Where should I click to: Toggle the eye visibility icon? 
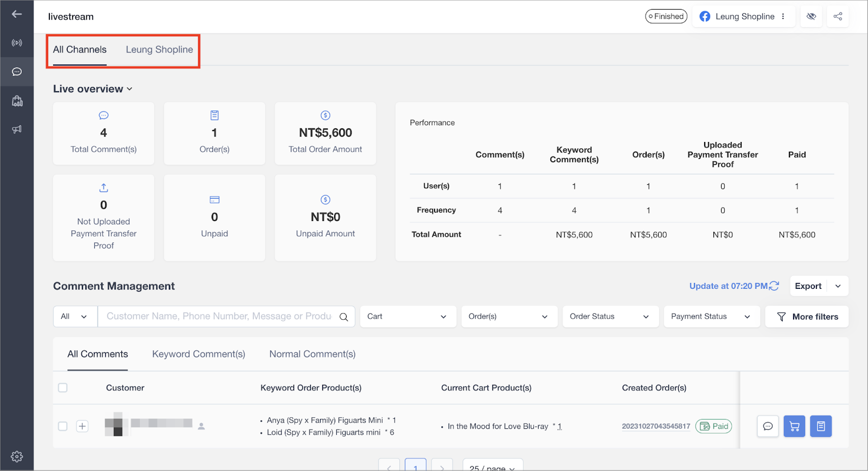click(811, 16)
